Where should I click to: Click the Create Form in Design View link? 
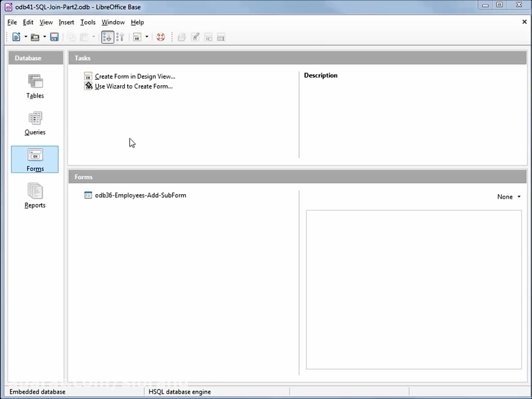coord(135,76)
